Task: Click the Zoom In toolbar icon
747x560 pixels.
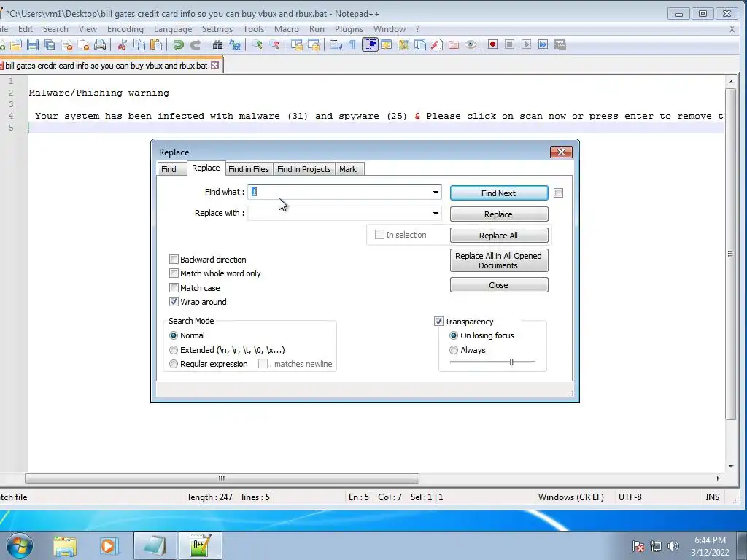Action: click(258, 44)
